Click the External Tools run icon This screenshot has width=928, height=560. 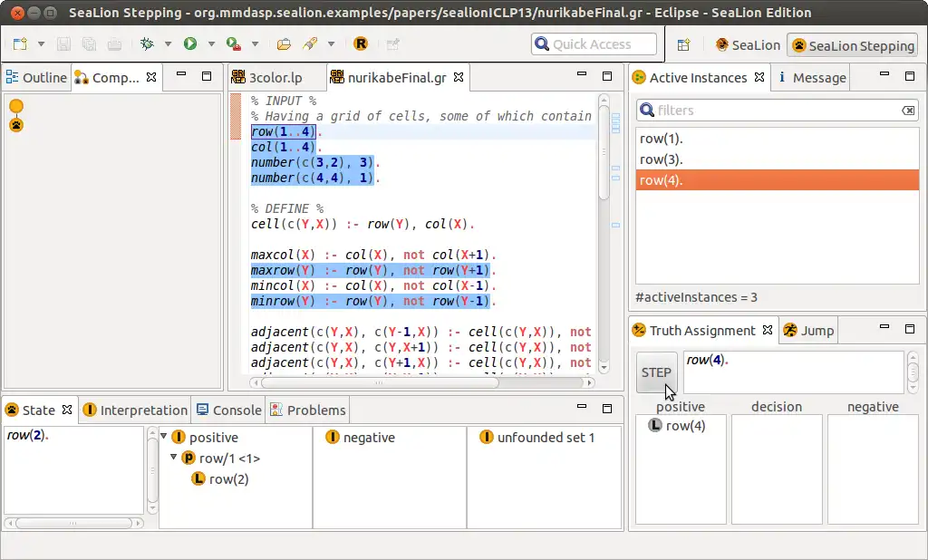tap(233, 43)
